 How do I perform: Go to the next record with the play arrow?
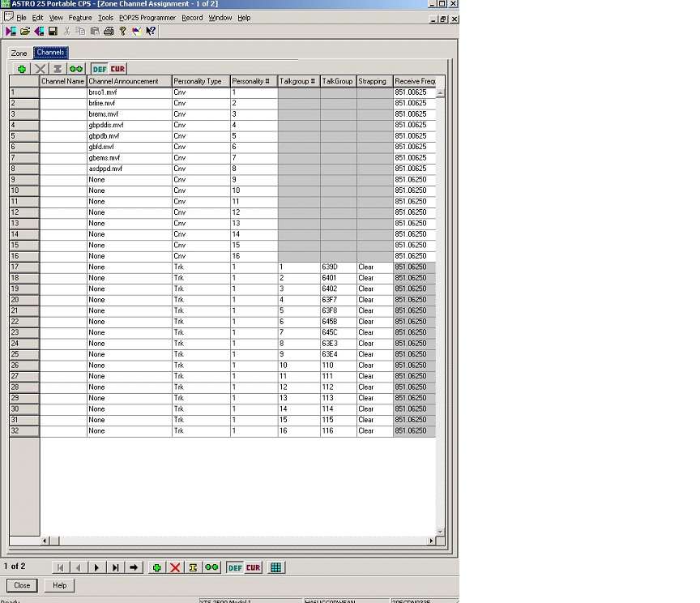click(96, 567)
